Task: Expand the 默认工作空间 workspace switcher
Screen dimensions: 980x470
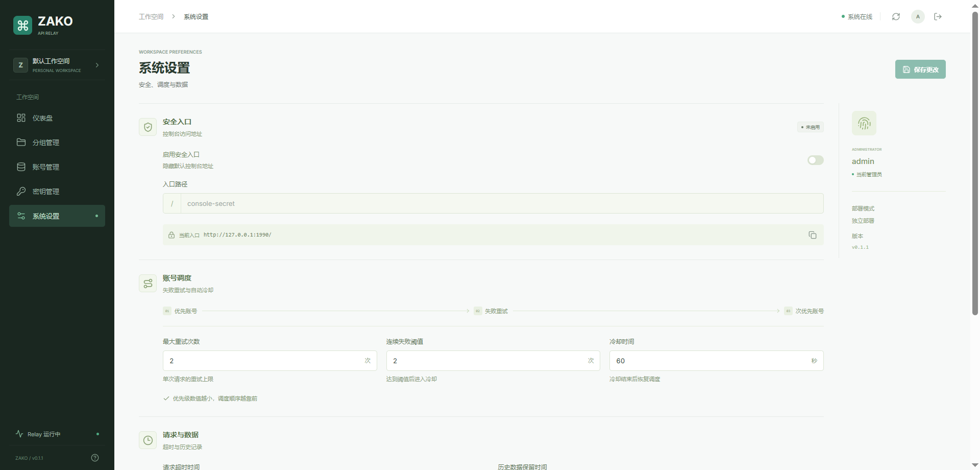Action: (57, 65)
